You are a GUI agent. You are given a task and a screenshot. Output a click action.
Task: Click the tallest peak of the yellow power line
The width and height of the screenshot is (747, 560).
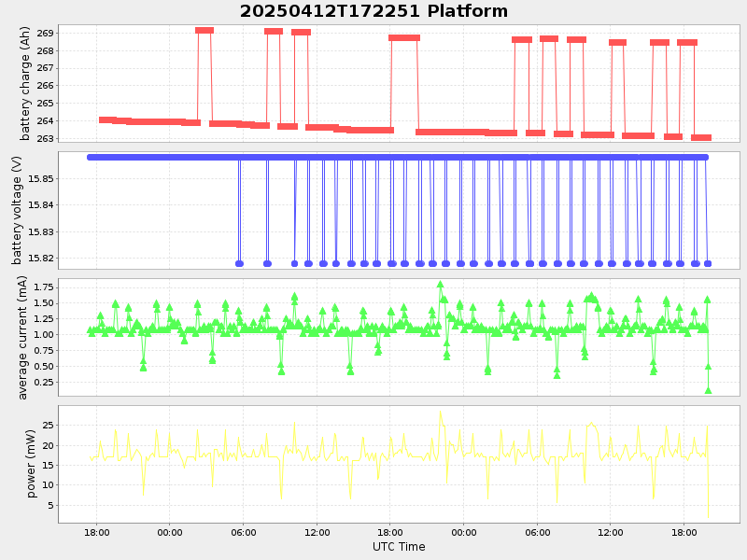[440, 413]
